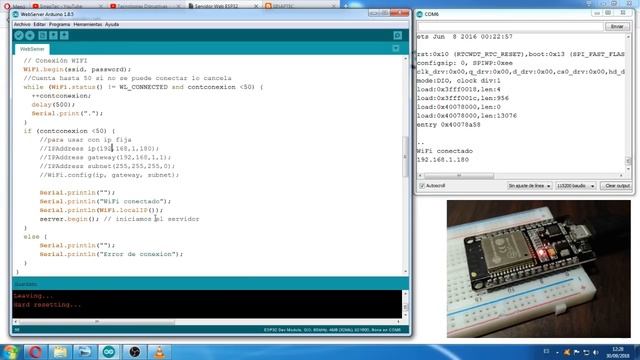Click the volume speaker tray icon
Image resolution: width=640 pixels, height=360 pixels.
[x=596, y=352]
